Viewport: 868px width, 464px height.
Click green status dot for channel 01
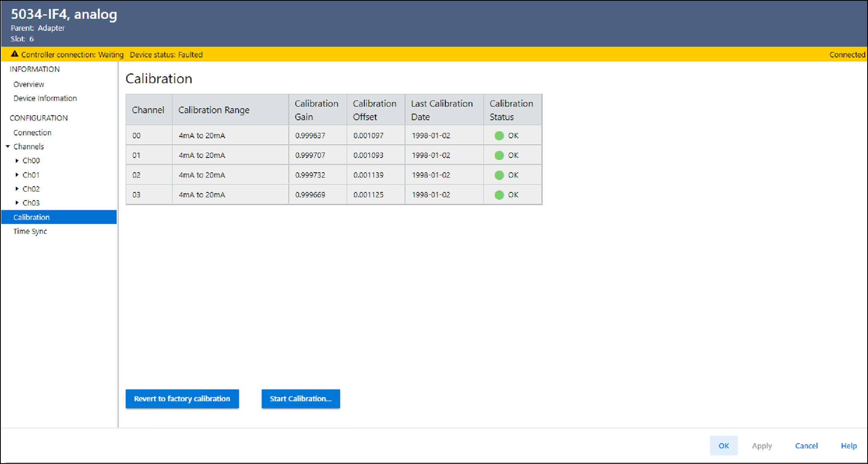click(499, 155)
